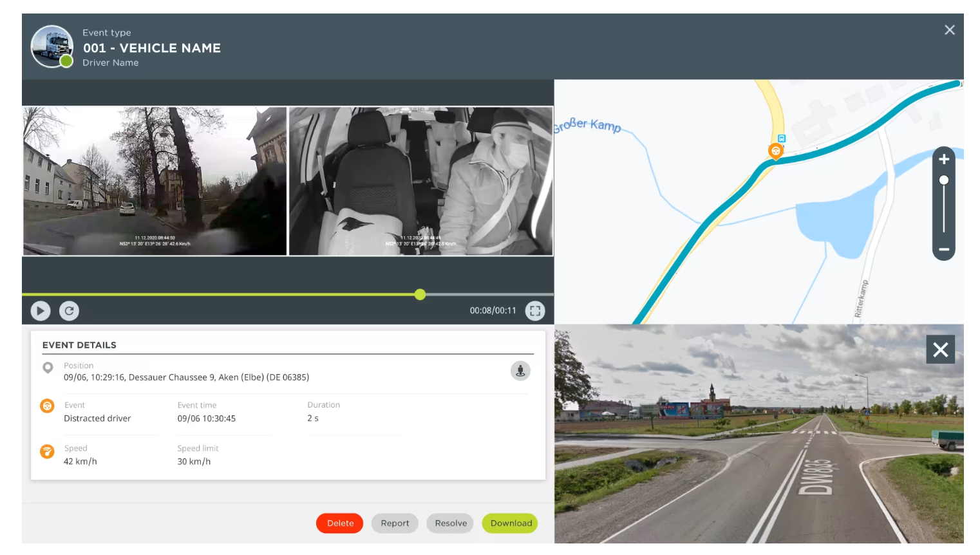Play the event video
This screenshot has width=980, height=555.
click(40, 311)
